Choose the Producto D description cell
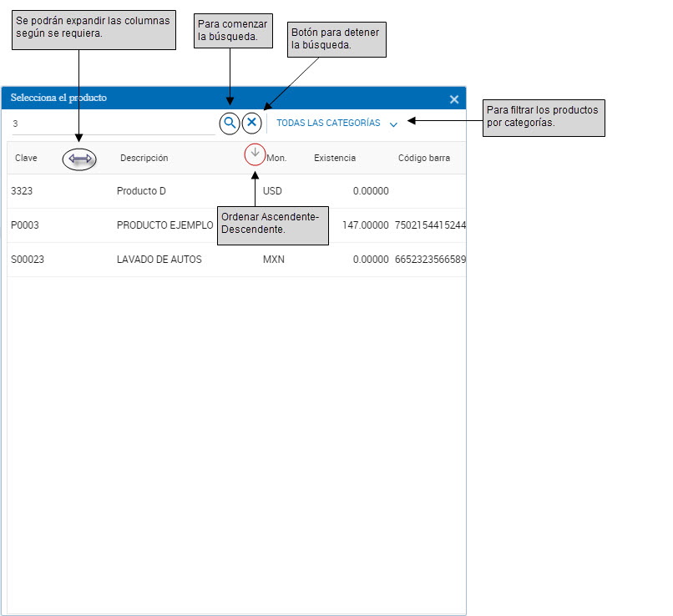This screenshot has width=673, height=616. pyautogui.click(x=141, y=191)
